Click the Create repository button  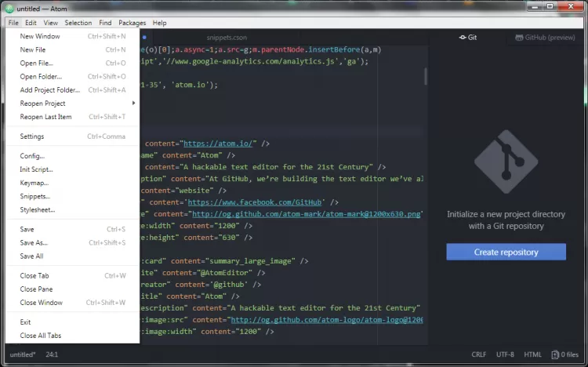[506, 252]
